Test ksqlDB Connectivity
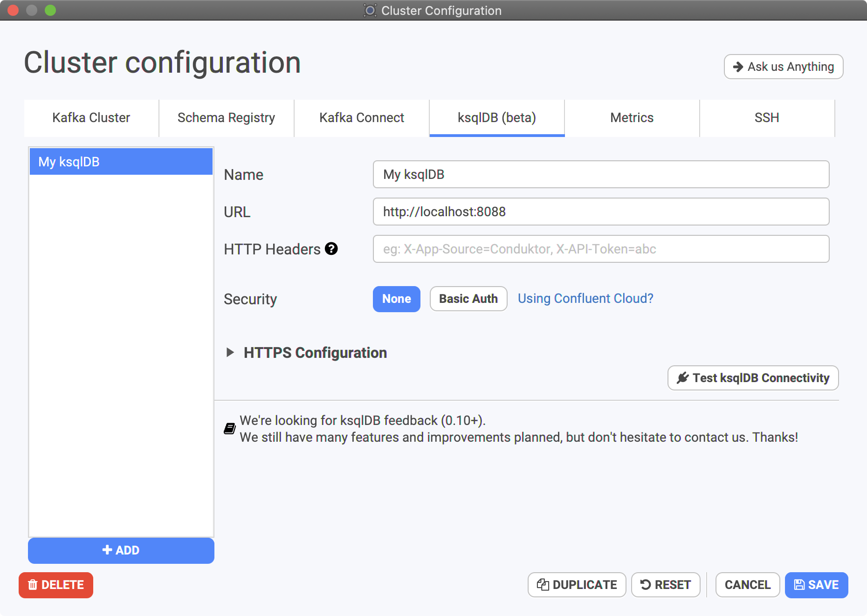Viewport: 867px width, 616px height. (753, 378)
